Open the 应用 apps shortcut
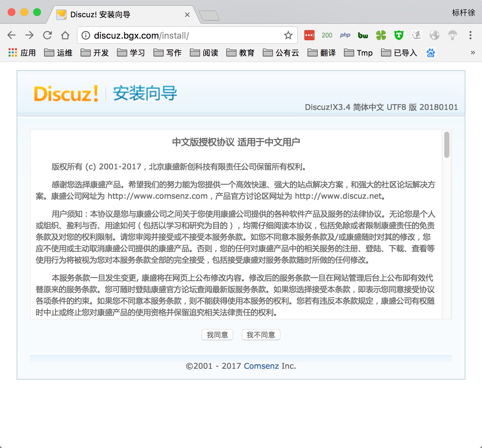Viewport: 482px width, 448px height. coord(22,53)
